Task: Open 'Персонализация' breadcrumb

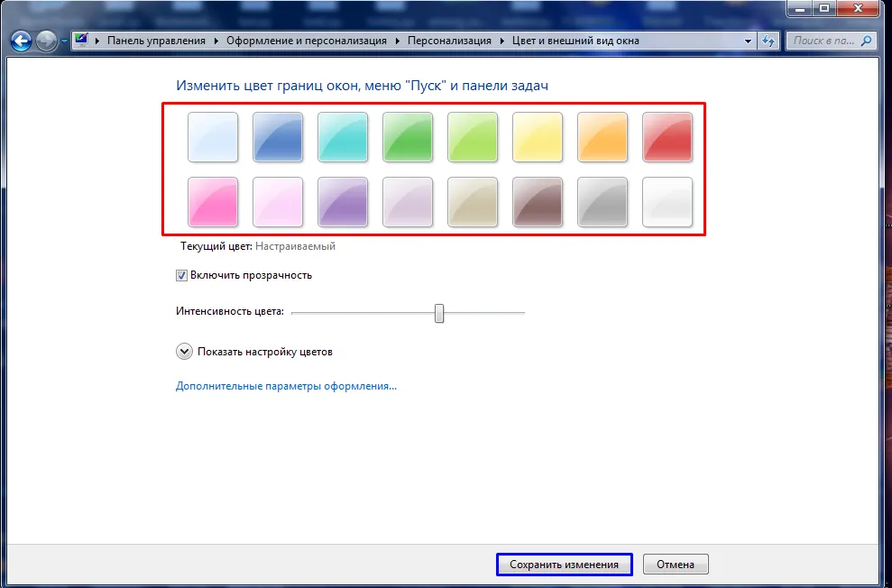Action: 449,41
